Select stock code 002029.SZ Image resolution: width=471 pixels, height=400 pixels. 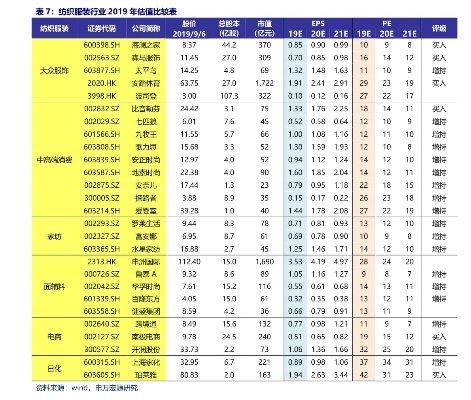click(x=102, y=121)
